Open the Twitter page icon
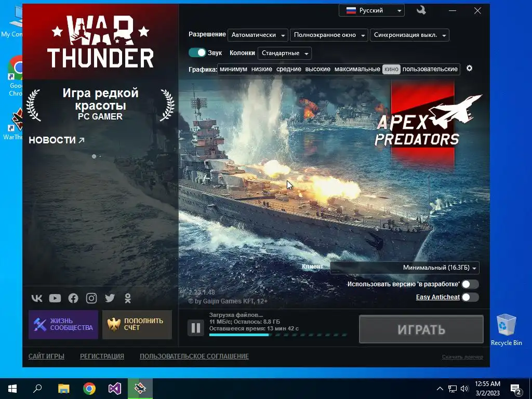The height and width of the screenshot is (399, 532). 110,298
